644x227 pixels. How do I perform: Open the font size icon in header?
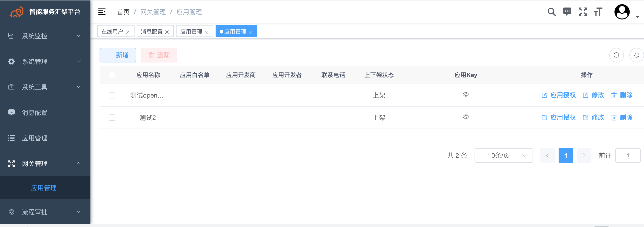[598, 12]
